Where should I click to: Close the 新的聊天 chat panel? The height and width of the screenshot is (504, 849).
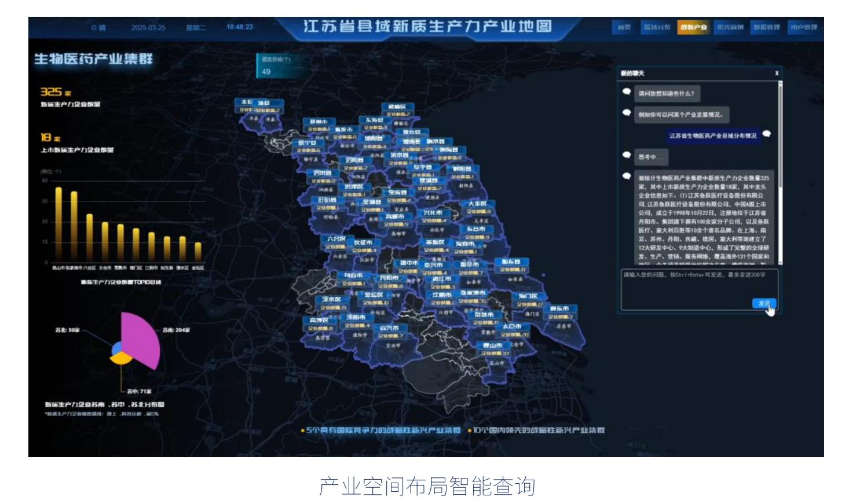click(777, 73)
